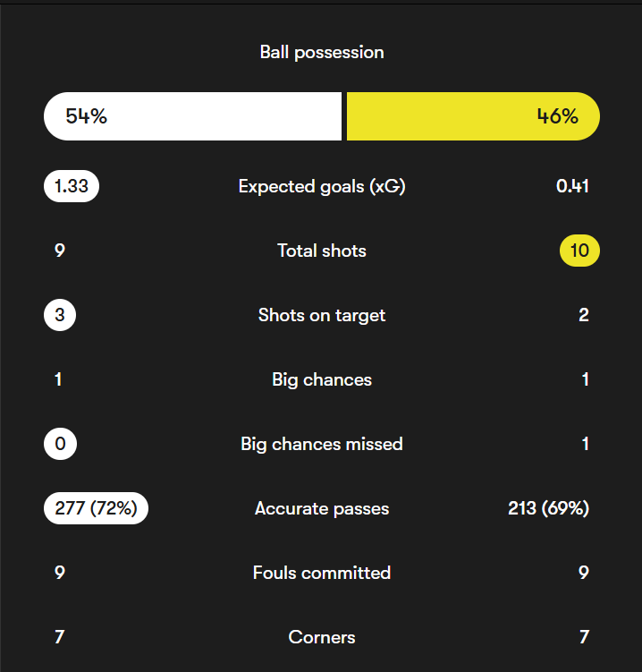
Task: Click the 2 shots on target value
Action: 584,315
